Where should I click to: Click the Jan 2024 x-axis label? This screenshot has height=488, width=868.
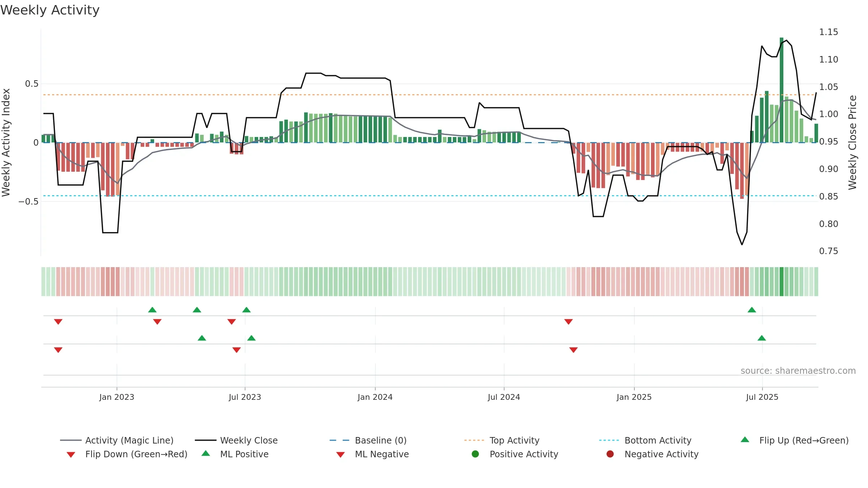click(x=375, y=397)
